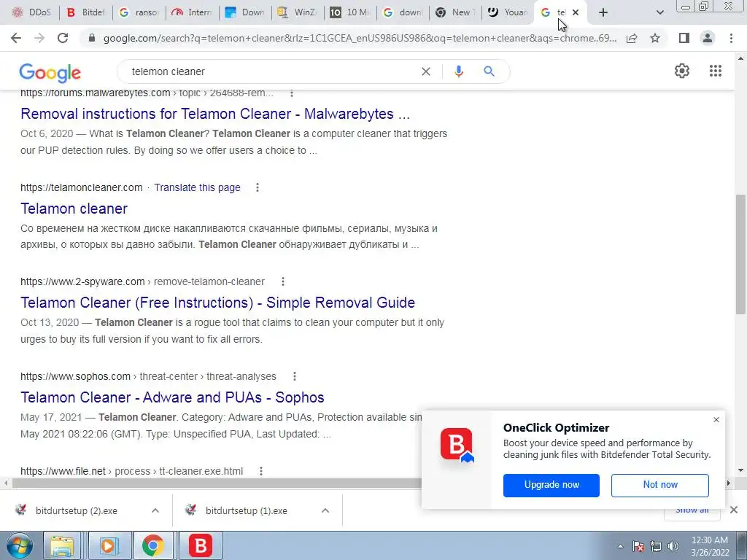Viewport: 747px width, 560px height.
Task: Open Chrome side panel icon
Action: 684,38
